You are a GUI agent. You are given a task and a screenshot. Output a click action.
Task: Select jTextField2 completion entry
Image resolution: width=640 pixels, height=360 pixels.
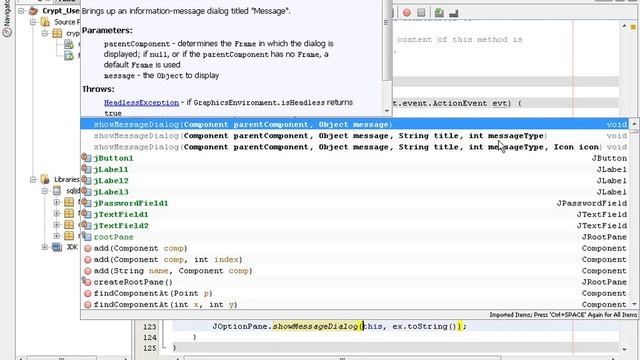click(354, 226)
